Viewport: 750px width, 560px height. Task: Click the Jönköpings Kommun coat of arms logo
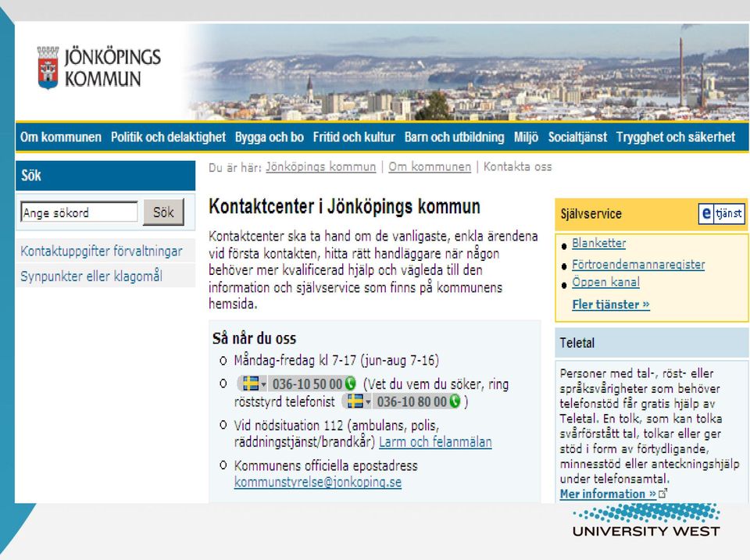(48, 67)
